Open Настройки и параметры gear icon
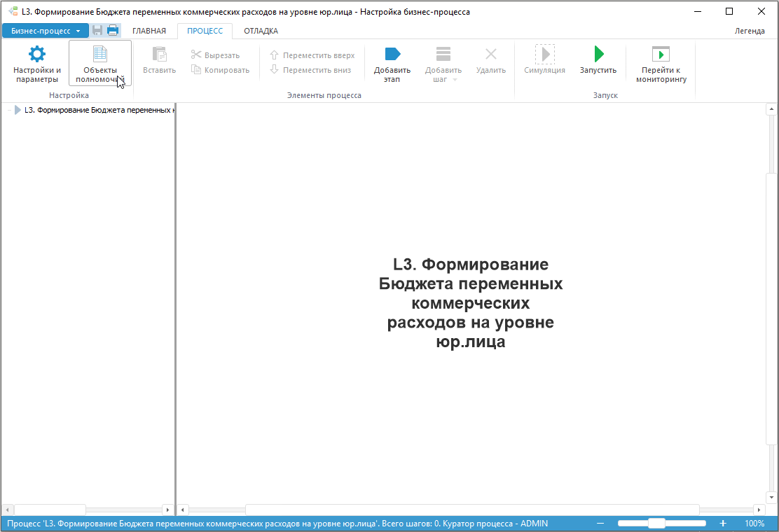 36,54
